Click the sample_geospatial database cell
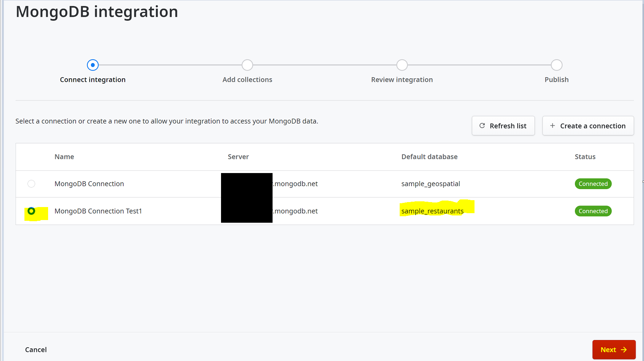 [431, 184]
